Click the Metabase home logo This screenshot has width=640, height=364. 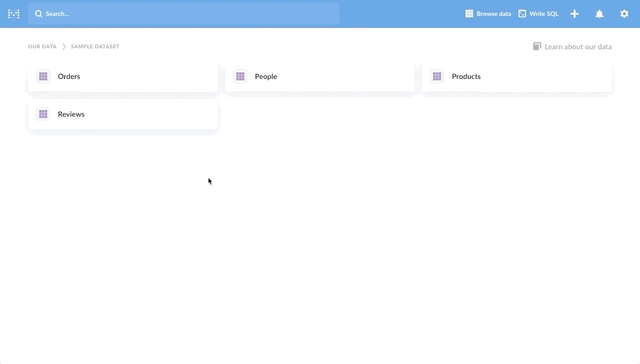click(x=13, y=14)
